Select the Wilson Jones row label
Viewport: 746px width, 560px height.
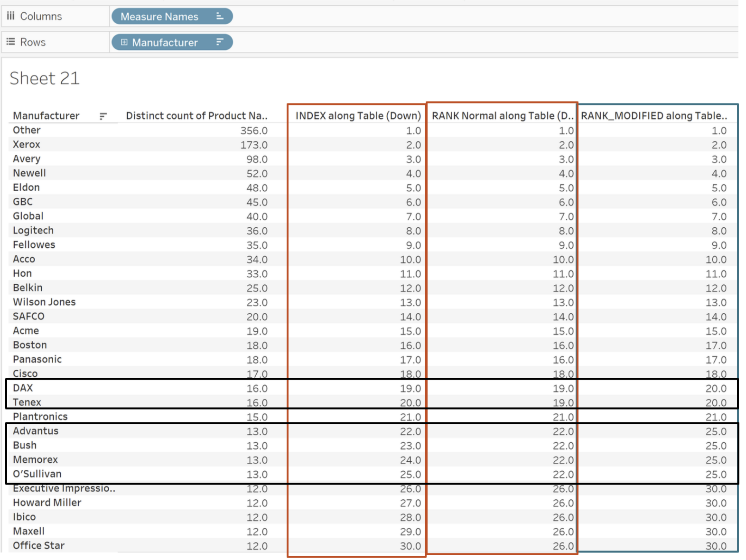44,302
